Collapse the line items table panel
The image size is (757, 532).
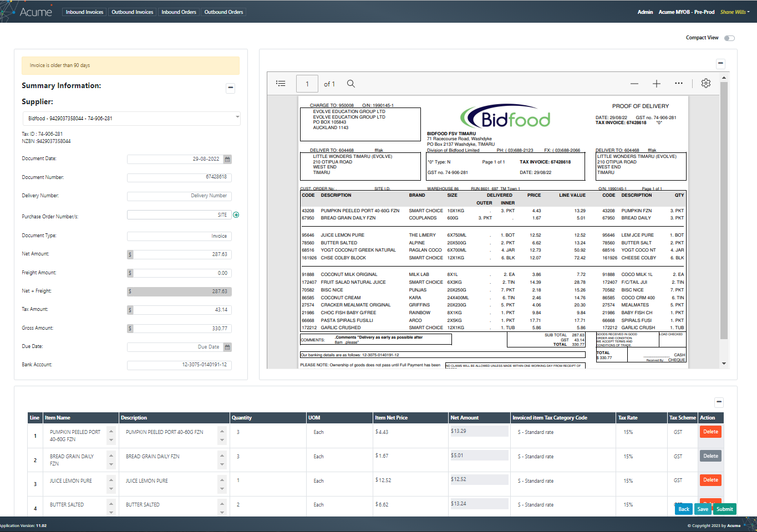719,402
